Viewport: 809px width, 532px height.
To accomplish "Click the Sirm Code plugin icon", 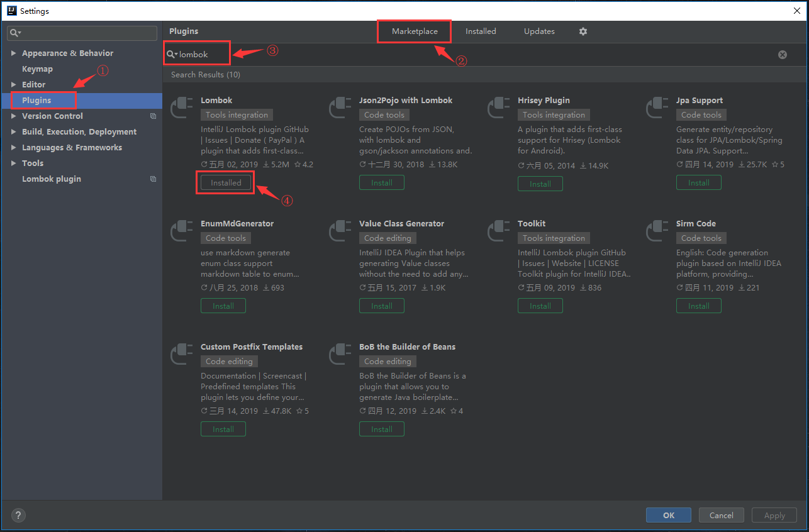I will click(657, 231).
